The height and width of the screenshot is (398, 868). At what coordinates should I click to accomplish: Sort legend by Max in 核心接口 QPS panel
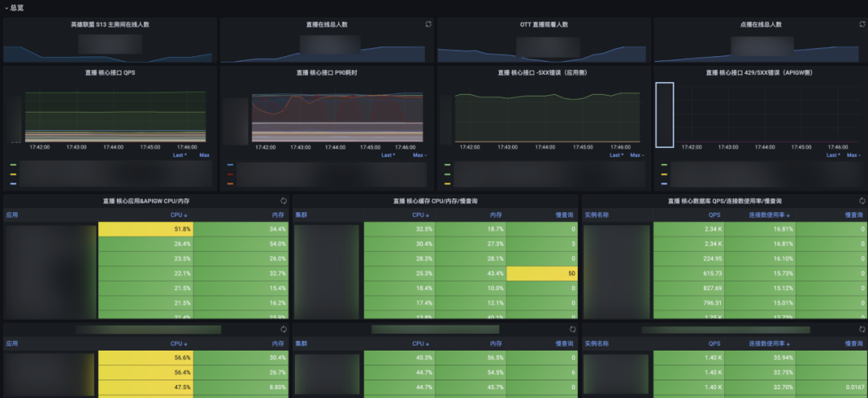click(x=204, y=155)
